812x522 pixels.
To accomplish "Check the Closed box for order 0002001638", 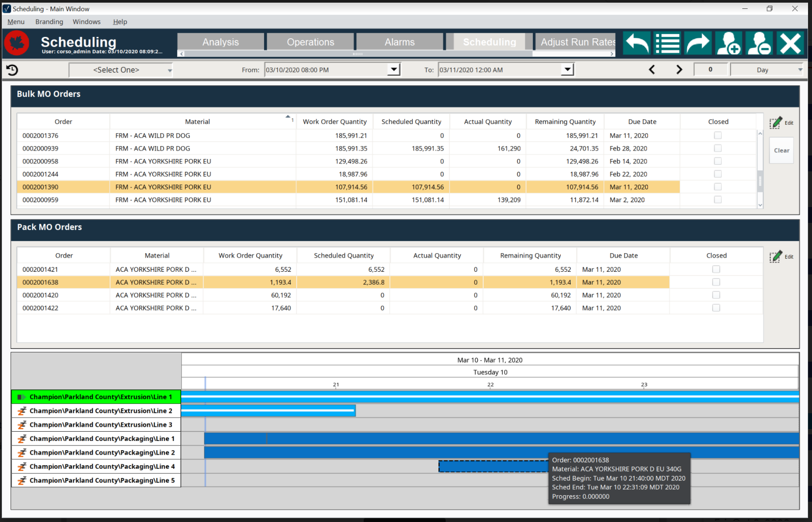I will point(716,282).
